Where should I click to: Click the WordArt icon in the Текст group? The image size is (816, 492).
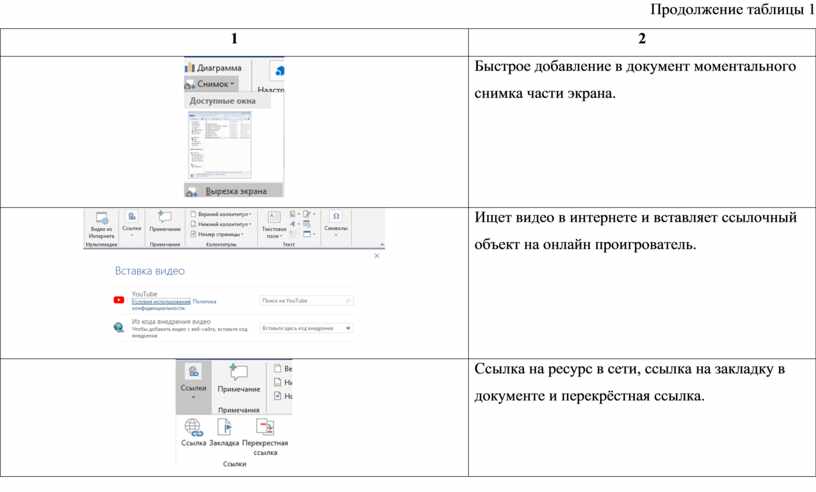293,224
